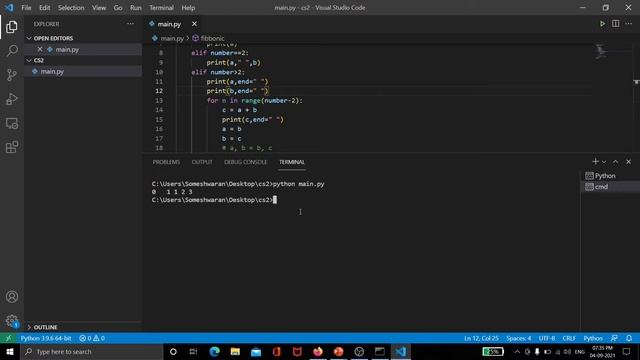640x360 pixels.
Task: Click fibbonic symbol in the breadcrumb
Action: tap(212, 38)
